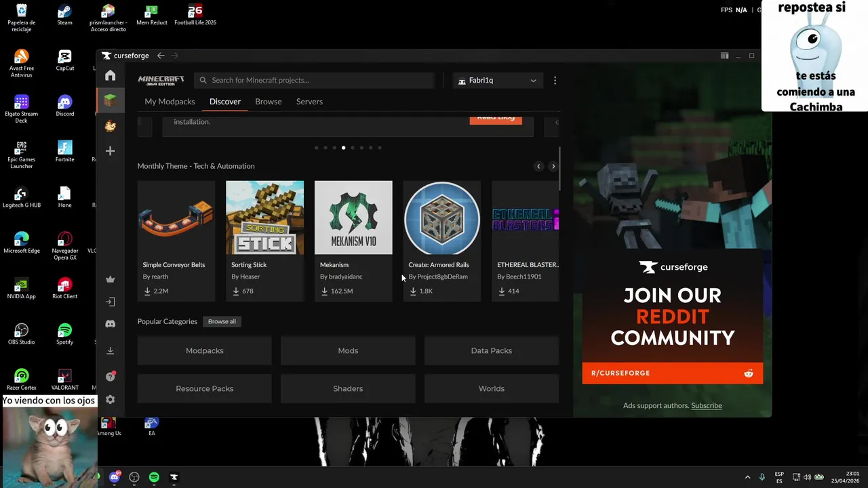Open the help question mark icon
868x488 pixels.
click(110, 376)
